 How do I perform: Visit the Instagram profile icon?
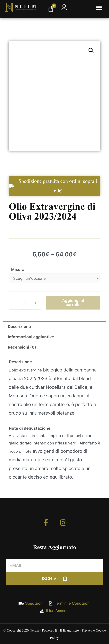63,522
